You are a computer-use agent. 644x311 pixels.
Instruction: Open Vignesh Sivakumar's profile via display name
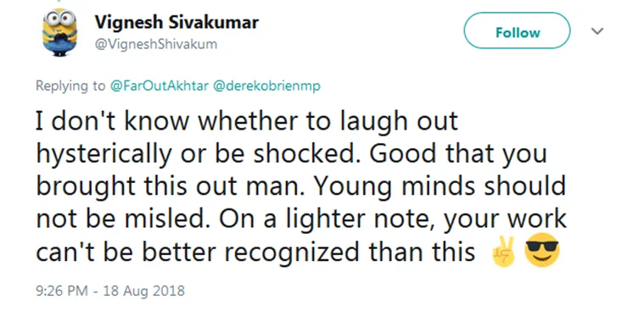(176, 22)
